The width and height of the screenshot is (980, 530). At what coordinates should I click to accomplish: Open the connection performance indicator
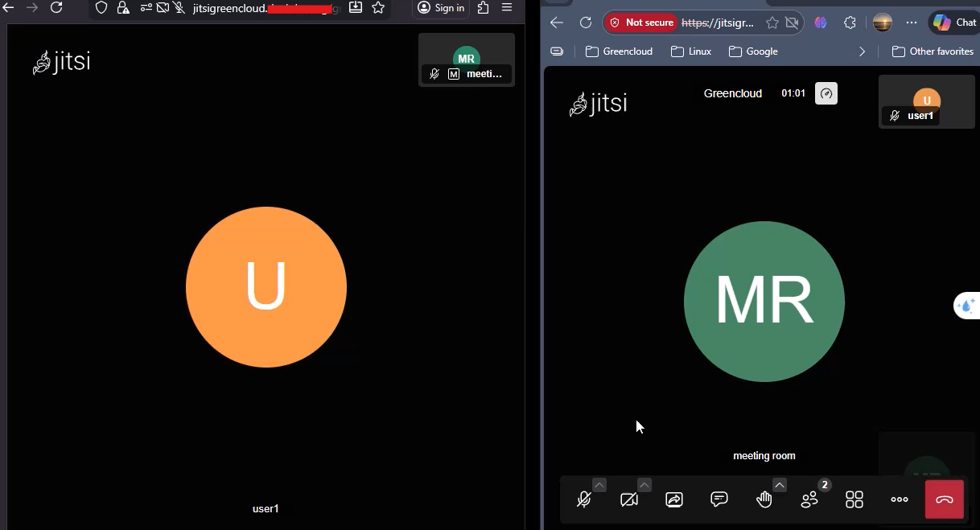pos(826,93)
